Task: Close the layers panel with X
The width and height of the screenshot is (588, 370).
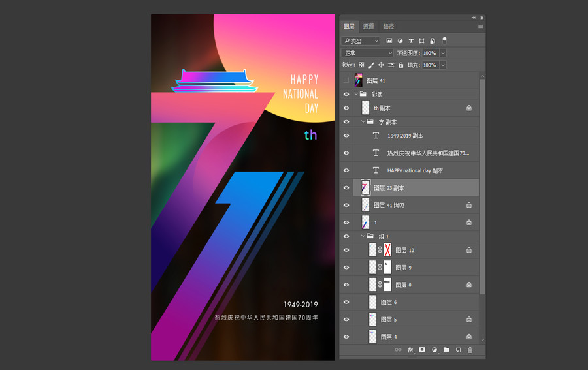Action: click(x=482, y=18)
